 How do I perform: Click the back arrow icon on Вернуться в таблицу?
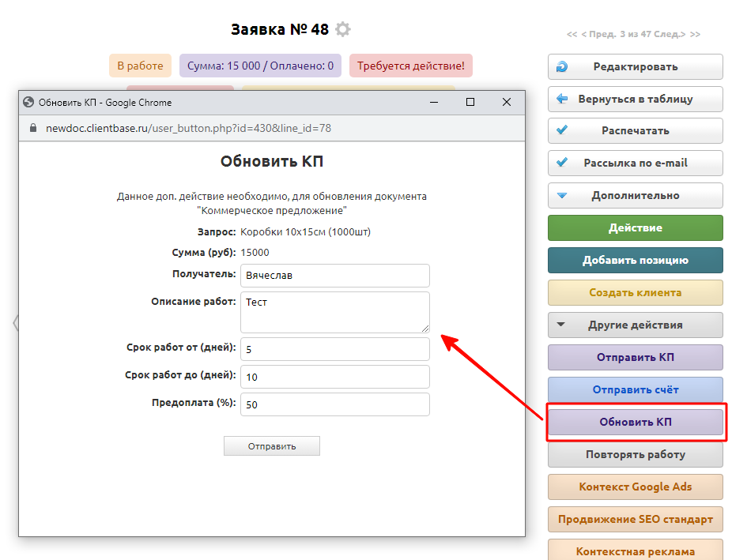(x=562, y=100)
